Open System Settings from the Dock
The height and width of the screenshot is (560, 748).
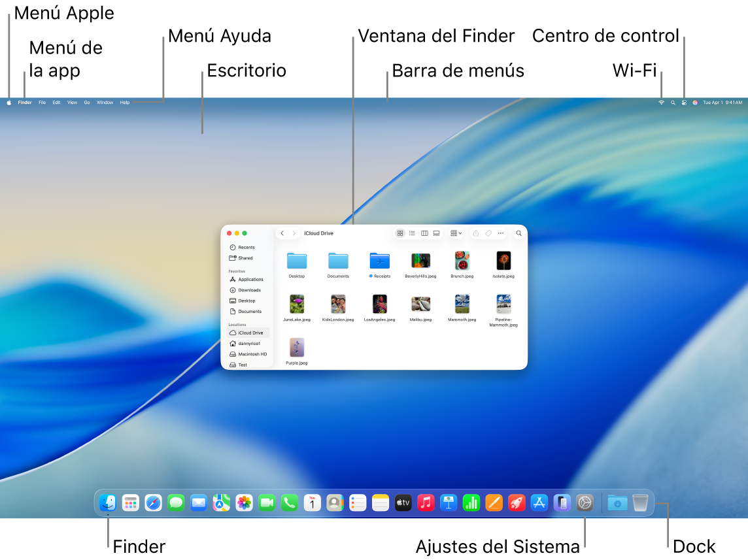[585, 502]
